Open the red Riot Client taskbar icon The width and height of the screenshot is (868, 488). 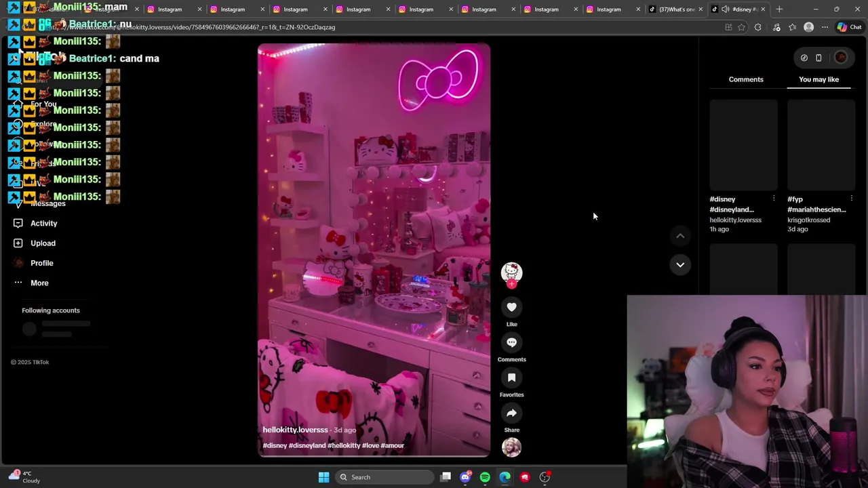(525, 477)
